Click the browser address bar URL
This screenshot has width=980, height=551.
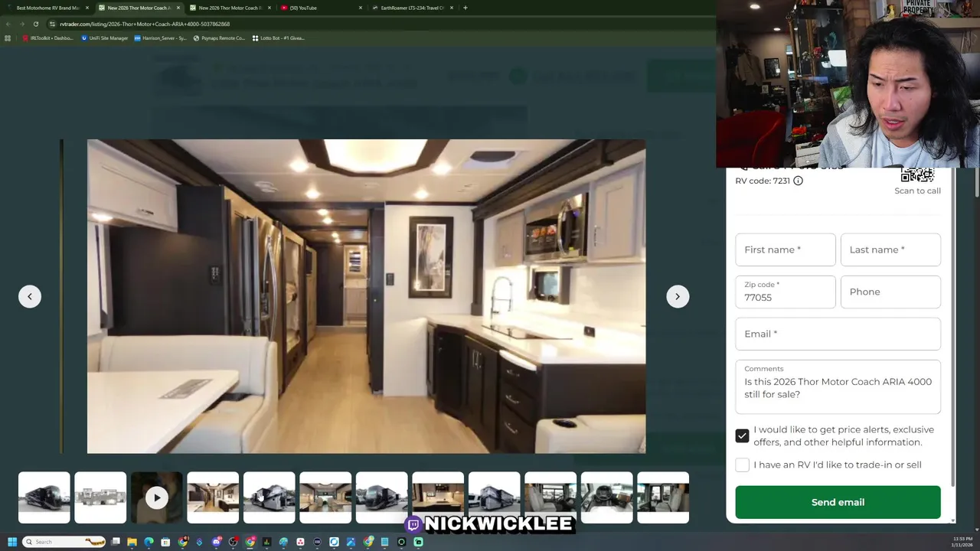tap(145, 24)
